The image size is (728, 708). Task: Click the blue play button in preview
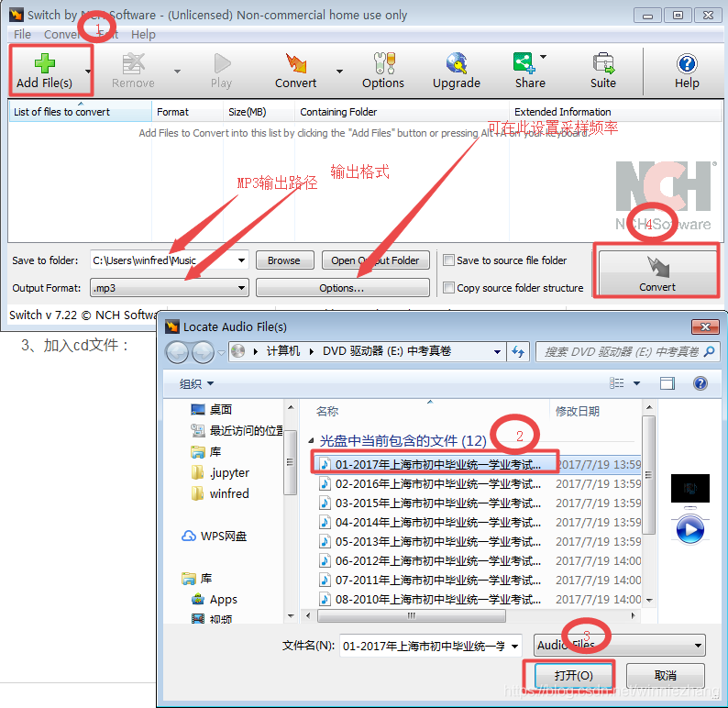point(689,529)
